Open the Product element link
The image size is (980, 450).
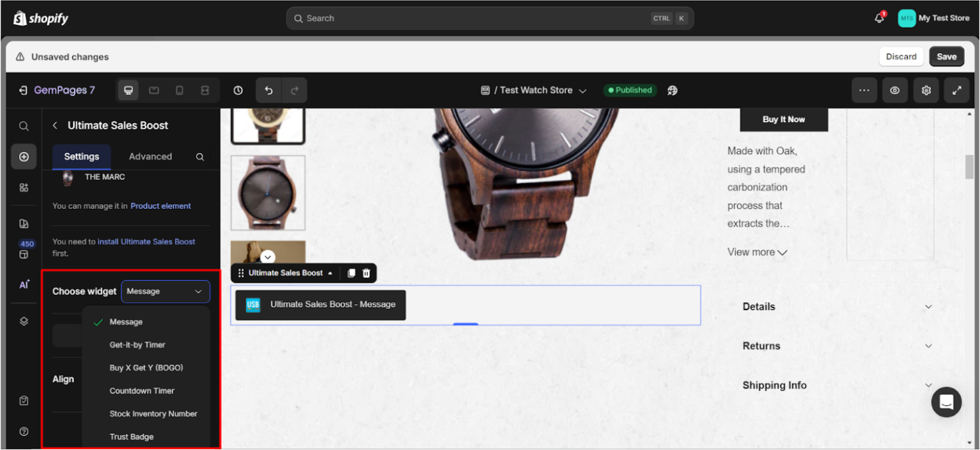tap(160, 206)
